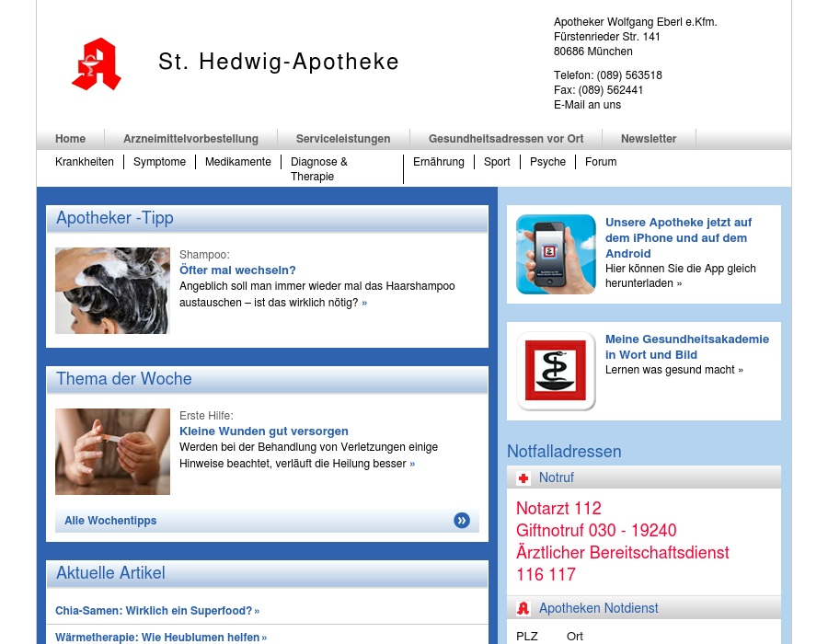This screenshot has width=828, height=644.
Task: Click the red cross Notruf icon
Action: point(523,477)
